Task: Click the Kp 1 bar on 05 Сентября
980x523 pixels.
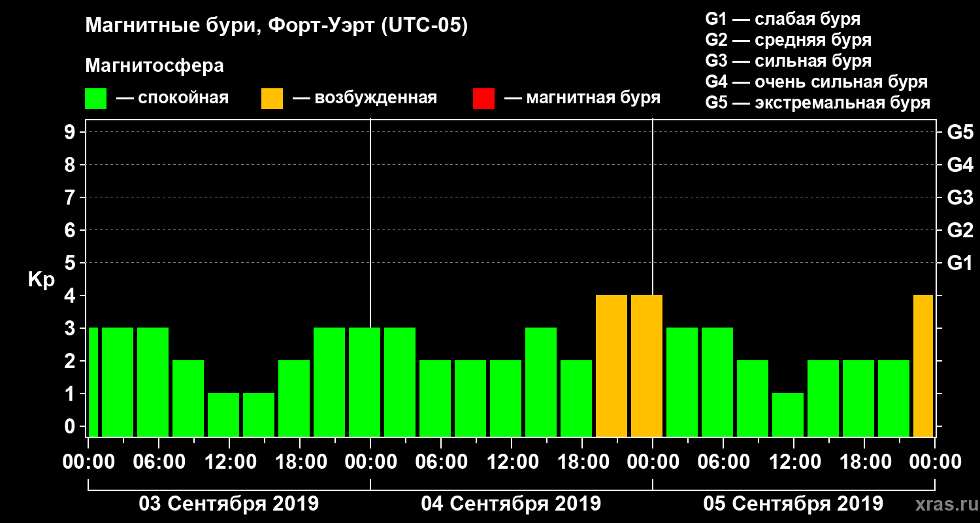Action: click(788, 414)
